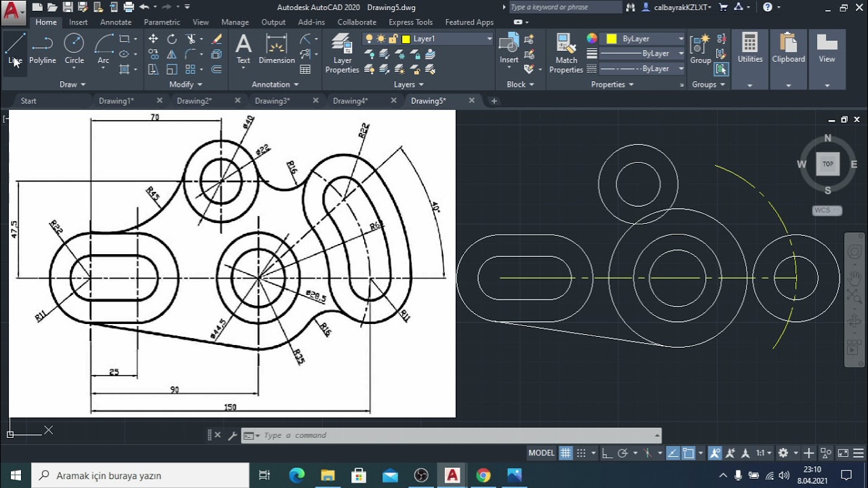
Task: Toggle Ortho mode in status bar
Action: pos(607,453)
